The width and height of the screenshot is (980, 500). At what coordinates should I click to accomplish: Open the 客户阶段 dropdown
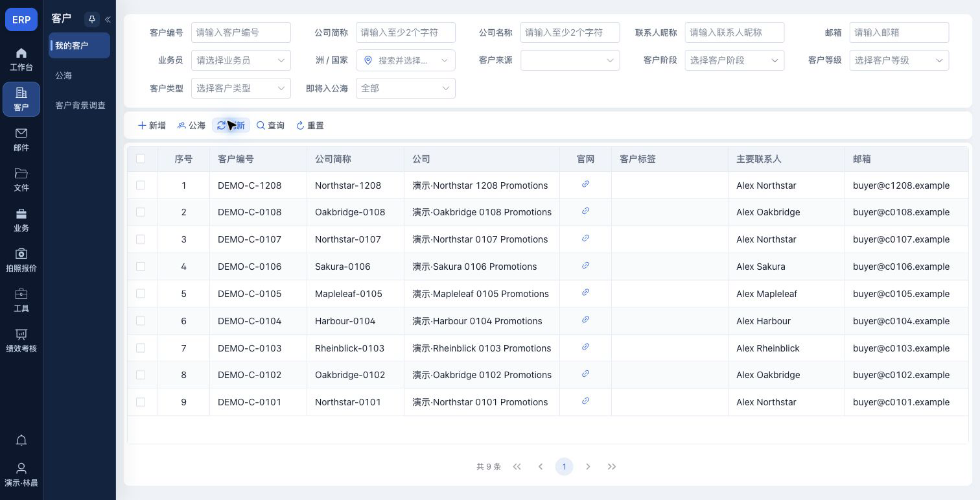pyautogui.click(x=735, y=60)
